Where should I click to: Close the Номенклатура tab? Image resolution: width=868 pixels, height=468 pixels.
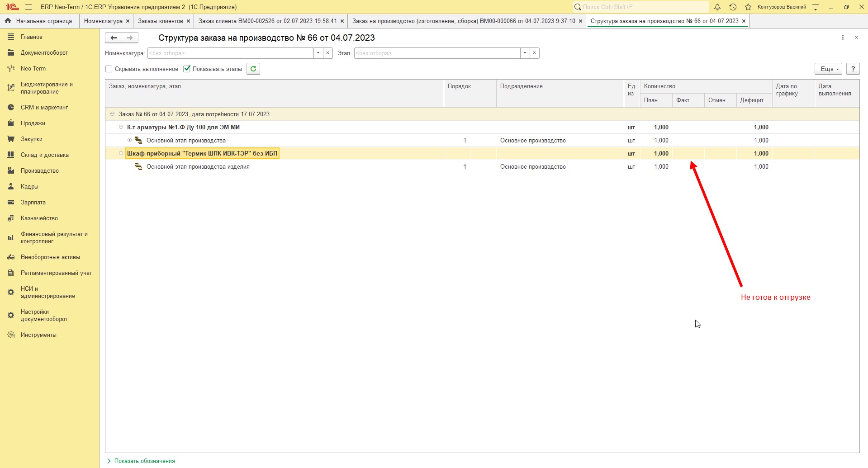click(x=128, y=21)
